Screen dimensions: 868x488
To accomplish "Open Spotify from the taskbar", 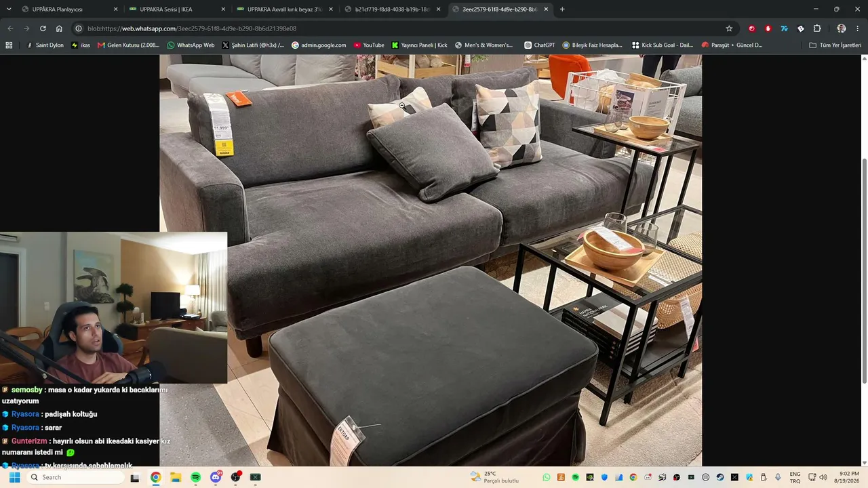I will pyautogui.click(x=195, y=477).
